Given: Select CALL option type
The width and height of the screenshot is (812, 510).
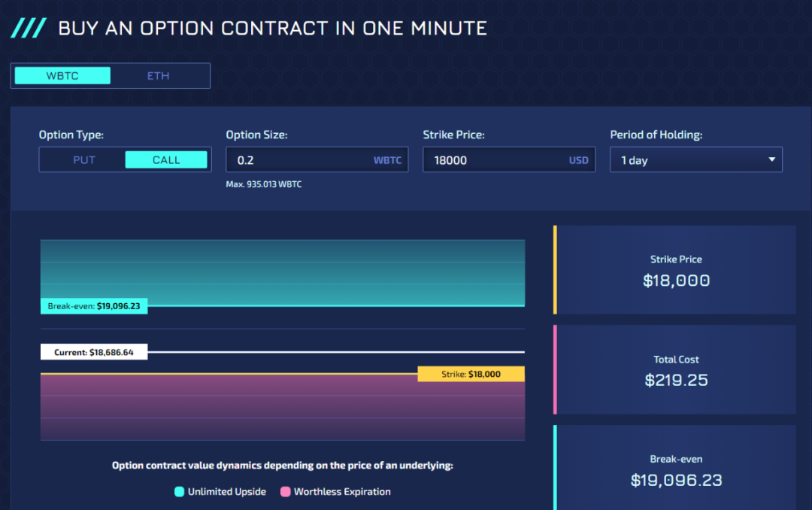Looking at the screenshot, I should [166, 159].
